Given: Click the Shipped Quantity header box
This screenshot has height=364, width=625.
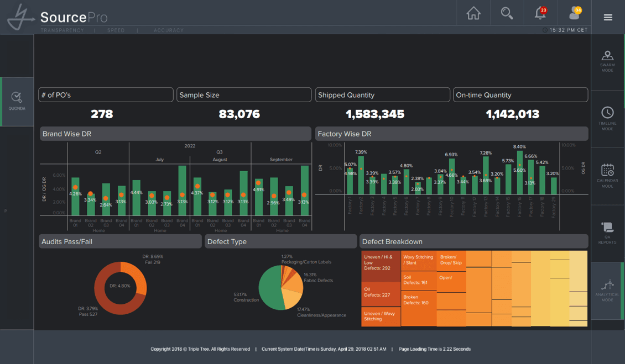Looking at the screenshot, I should click(383, 95).
